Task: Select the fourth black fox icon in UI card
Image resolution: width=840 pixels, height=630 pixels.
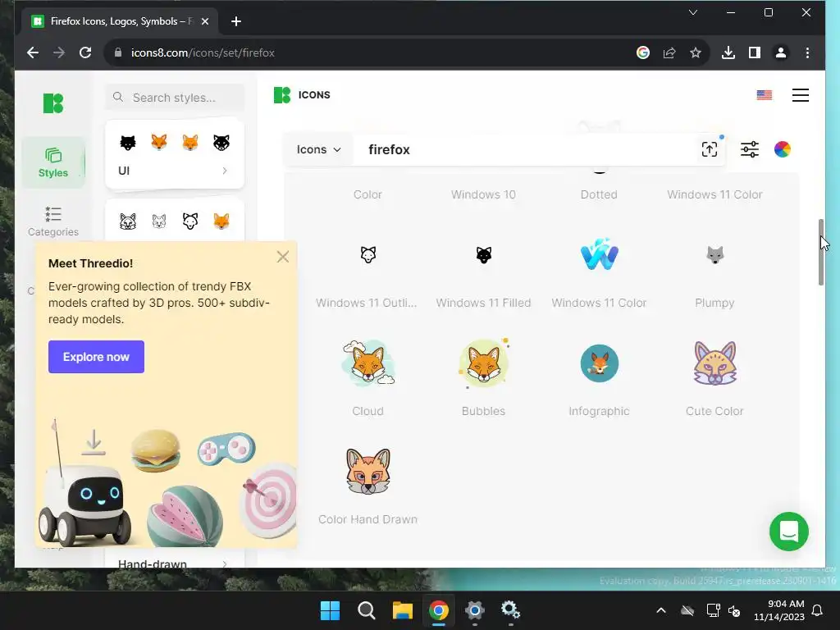Action: pyautogui.click(x=221, y=143)
